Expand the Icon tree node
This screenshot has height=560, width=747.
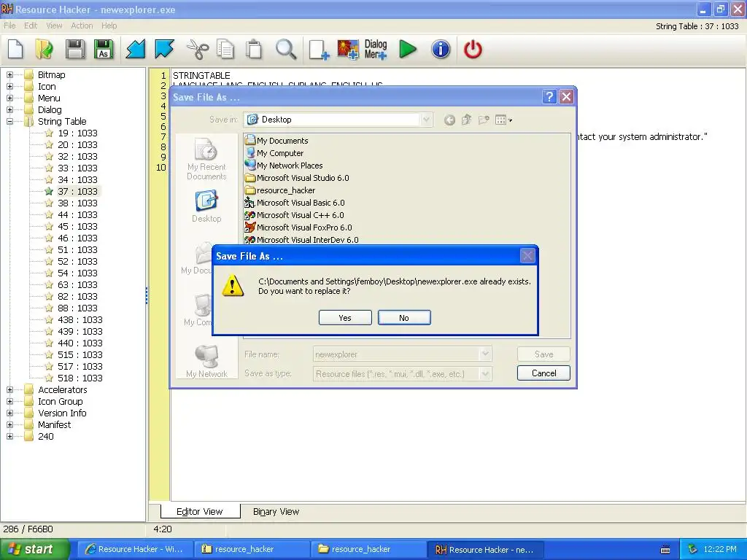coord(9,86)
